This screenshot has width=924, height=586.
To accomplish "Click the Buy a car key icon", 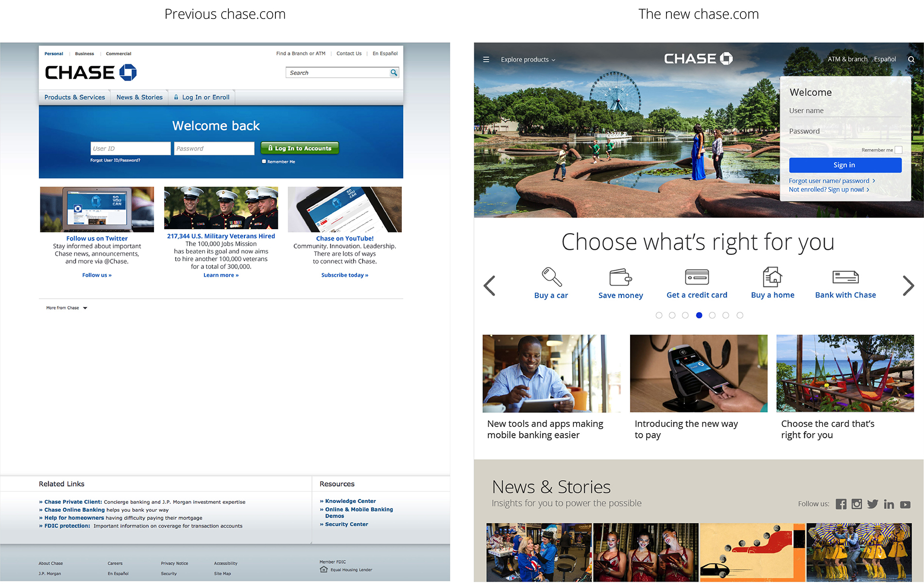I will 551,277.
